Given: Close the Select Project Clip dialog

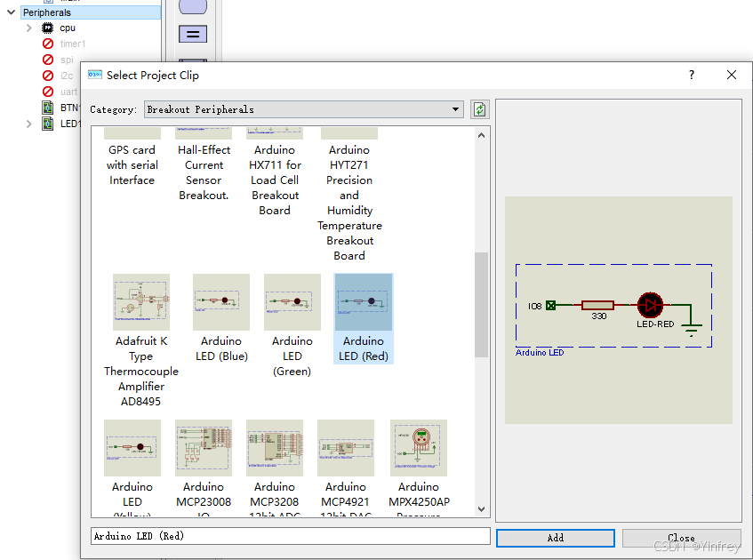Looking at the screenshot, I should (732, 75).
